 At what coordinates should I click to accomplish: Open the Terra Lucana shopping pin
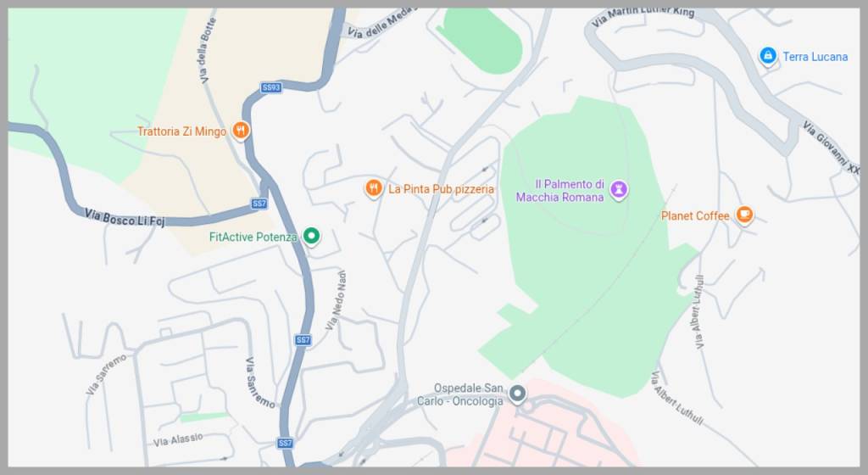pyautogui.click(x=767, y=56)
